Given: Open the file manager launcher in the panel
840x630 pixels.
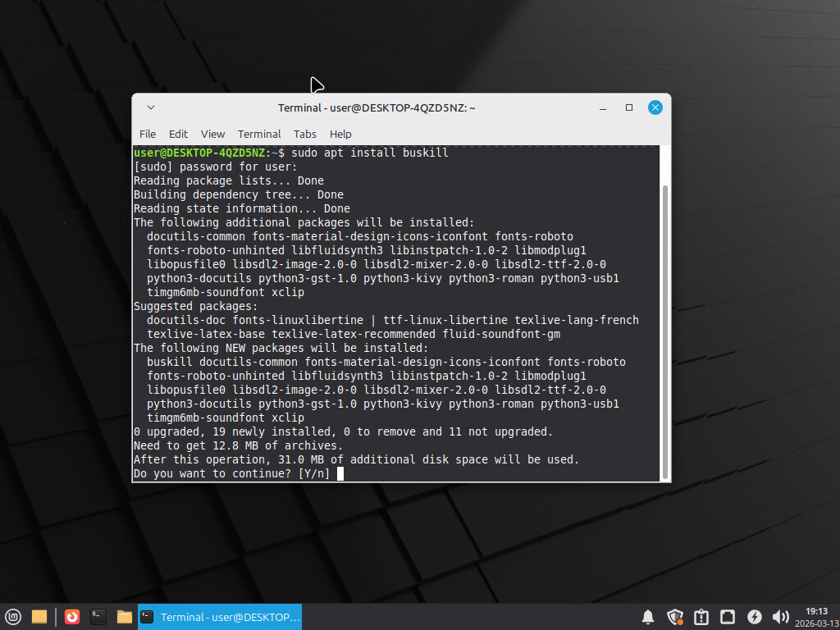Looking at the screenshot, I should click(125, 617).
